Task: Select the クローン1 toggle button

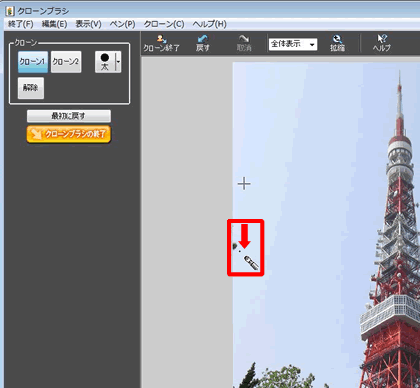Action: [x=33, y=62]
